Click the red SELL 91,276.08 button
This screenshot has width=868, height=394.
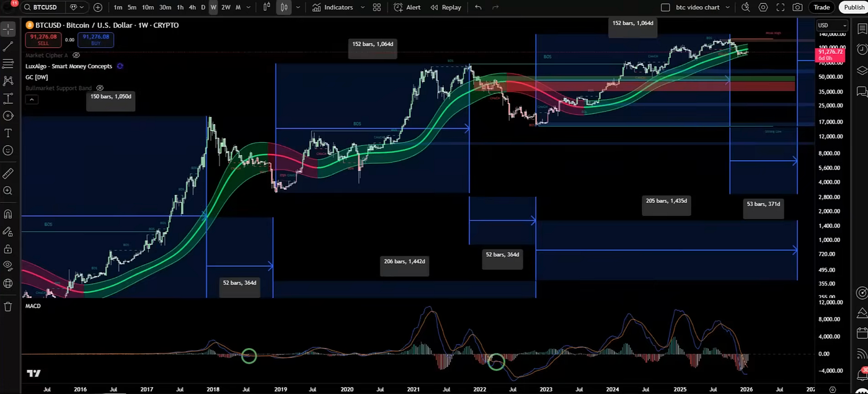[x=42, y=40]
